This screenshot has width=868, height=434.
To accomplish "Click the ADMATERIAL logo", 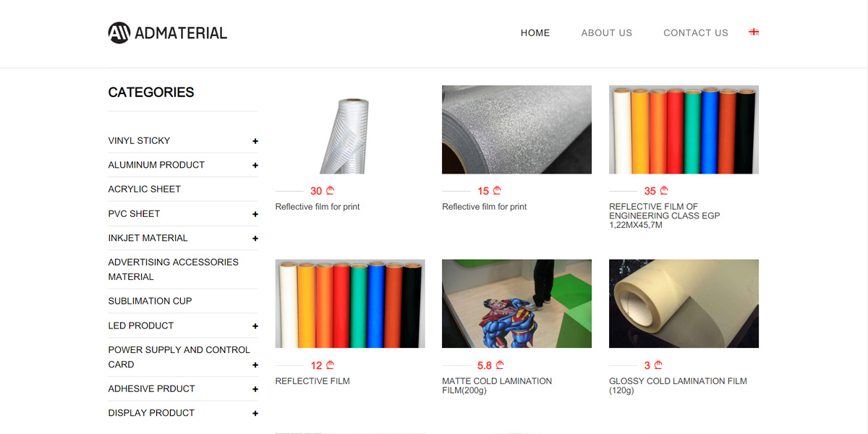I will click(x=168, y=33).
